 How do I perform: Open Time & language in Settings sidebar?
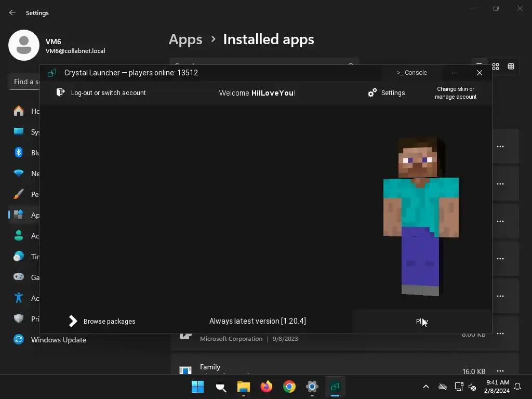24,257
